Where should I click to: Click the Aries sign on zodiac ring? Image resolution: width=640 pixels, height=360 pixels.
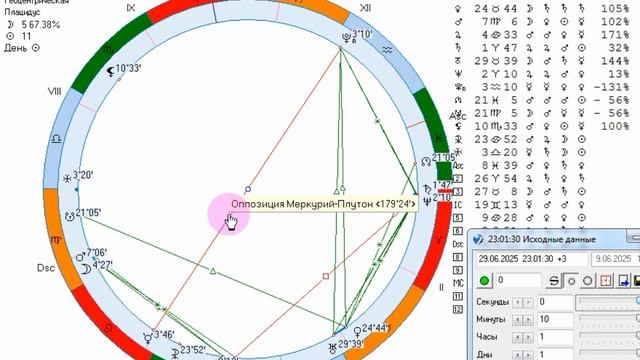(x=438, y=241)
